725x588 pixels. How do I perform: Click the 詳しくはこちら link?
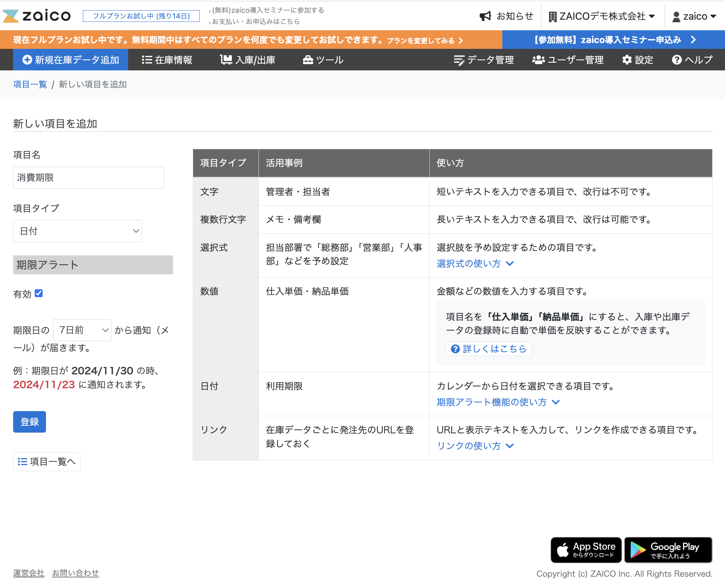tap(488, 349)
